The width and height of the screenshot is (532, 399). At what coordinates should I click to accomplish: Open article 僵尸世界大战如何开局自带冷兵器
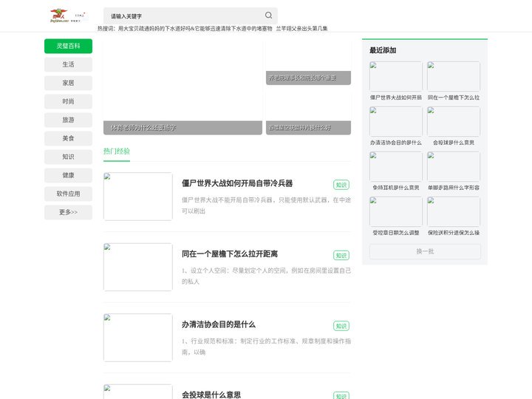coord(237,183)
